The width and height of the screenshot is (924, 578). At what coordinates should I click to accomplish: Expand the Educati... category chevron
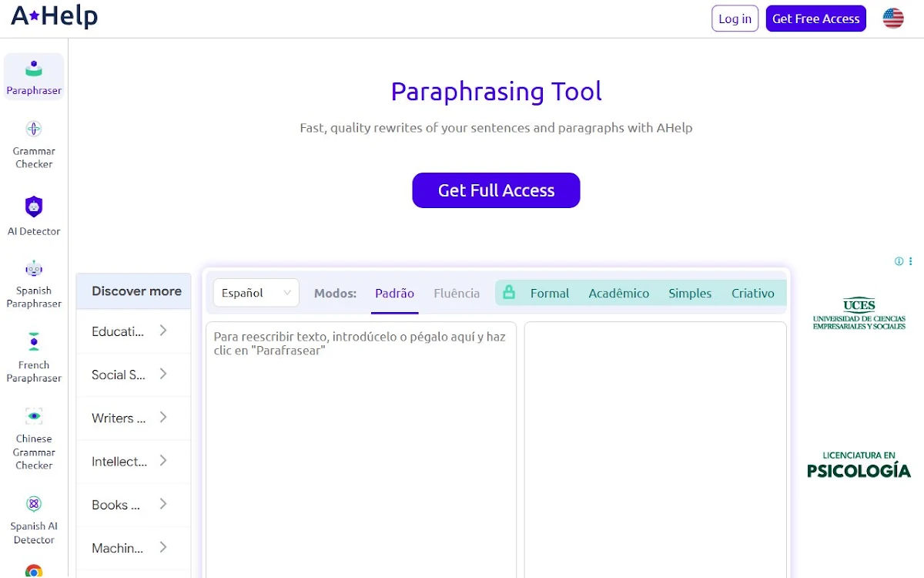[163, 331]
